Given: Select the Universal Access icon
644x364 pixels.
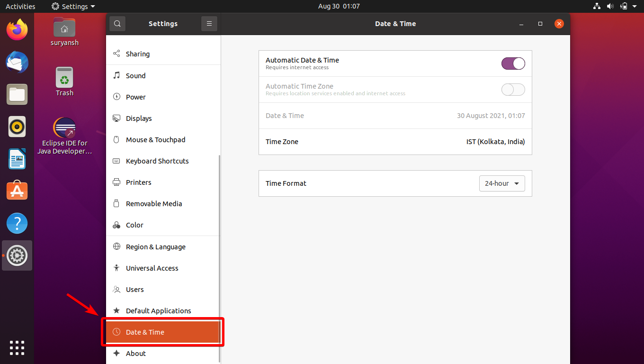Looking at the screenshot, I should coord(116,268).
